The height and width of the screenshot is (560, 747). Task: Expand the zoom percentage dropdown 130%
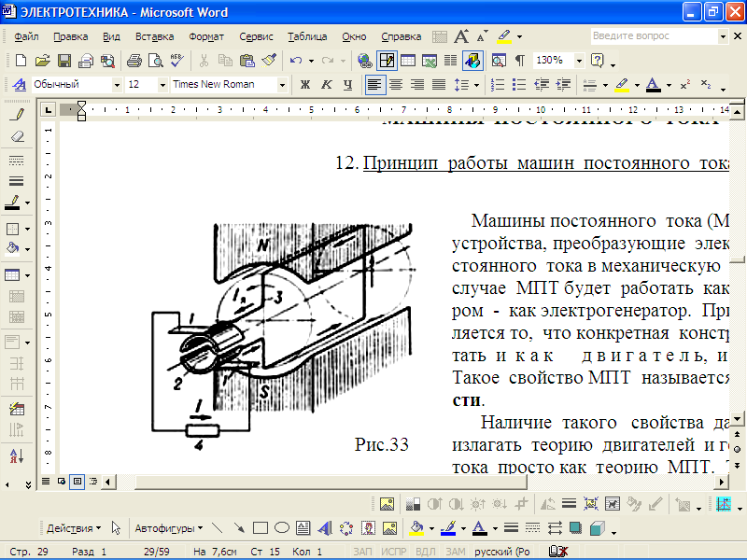pos(580,60)
